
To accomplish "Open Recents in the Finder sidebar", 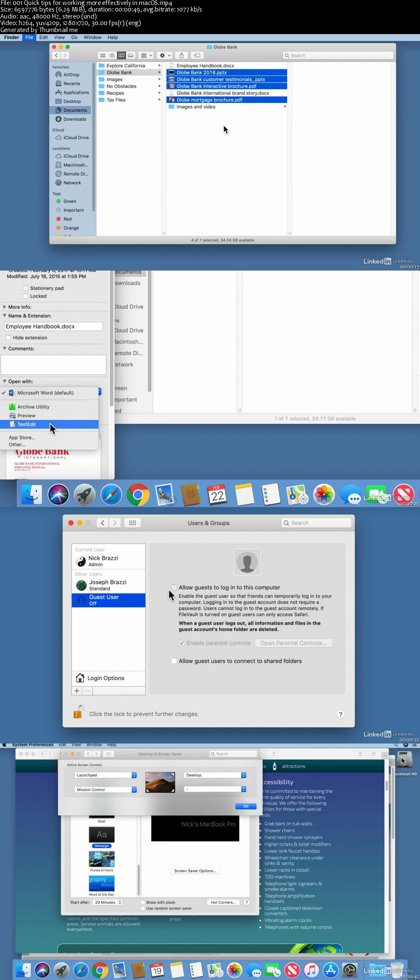I will pos(71,84).
